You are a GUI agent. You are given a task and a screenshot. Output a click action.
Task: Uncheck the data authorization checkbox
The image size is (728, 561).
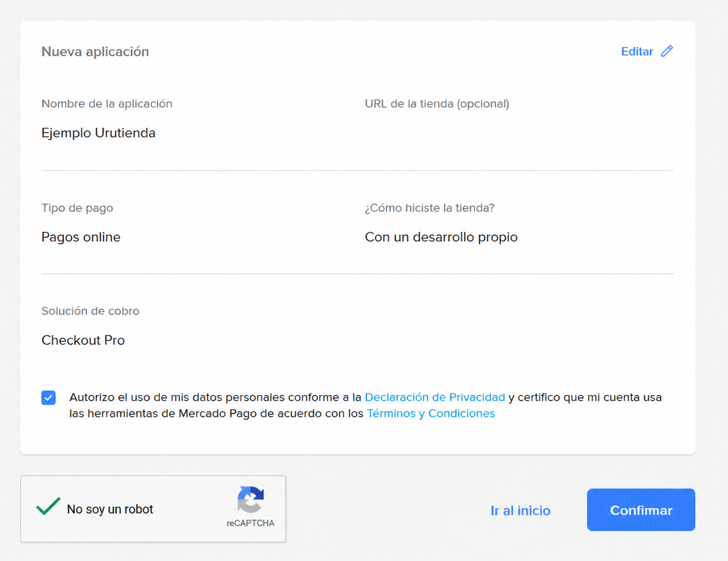point(48,397)
